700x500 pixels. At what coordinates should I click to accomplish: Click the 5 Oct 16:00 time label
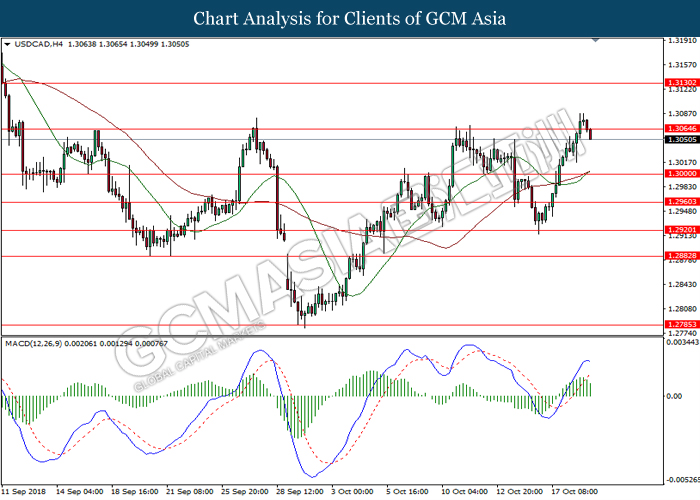pos(407,492)
